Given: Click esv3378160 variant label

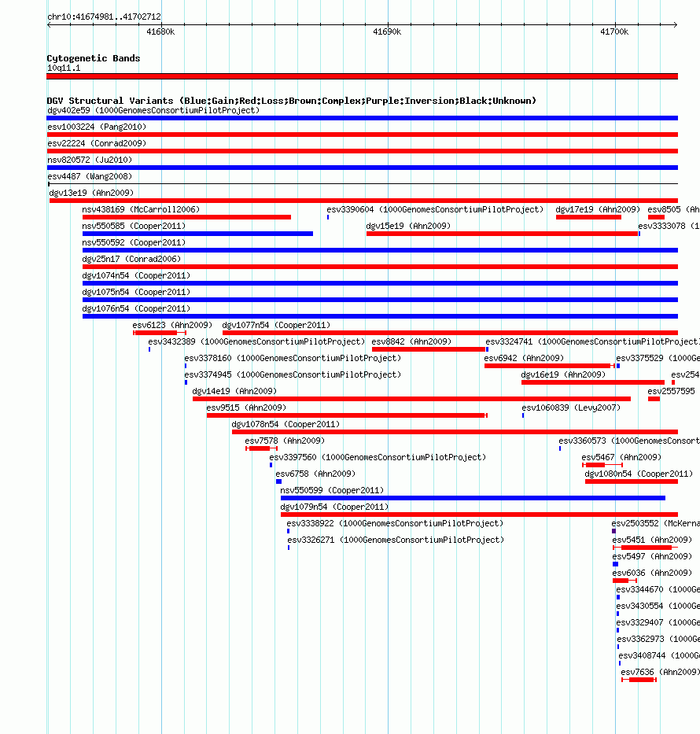Looking at the screenshot, I should [293, 358].
